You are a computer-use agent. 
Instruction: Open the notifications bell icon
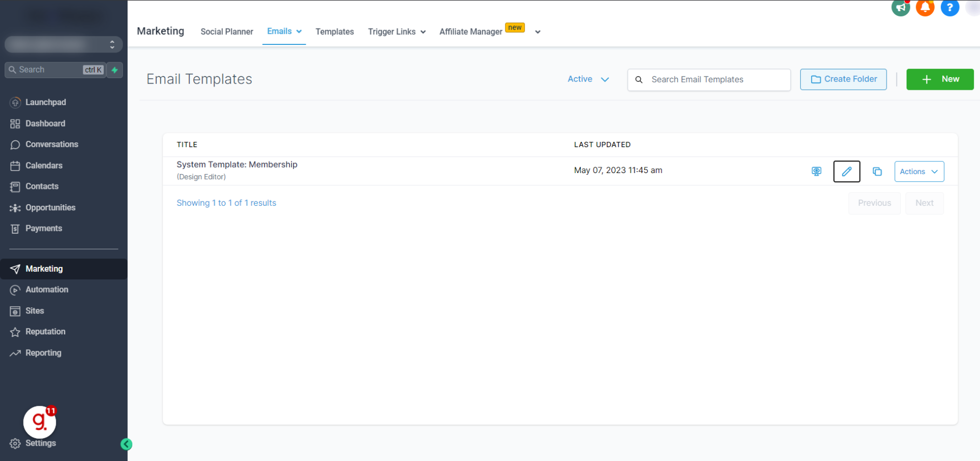pos(925,7)
